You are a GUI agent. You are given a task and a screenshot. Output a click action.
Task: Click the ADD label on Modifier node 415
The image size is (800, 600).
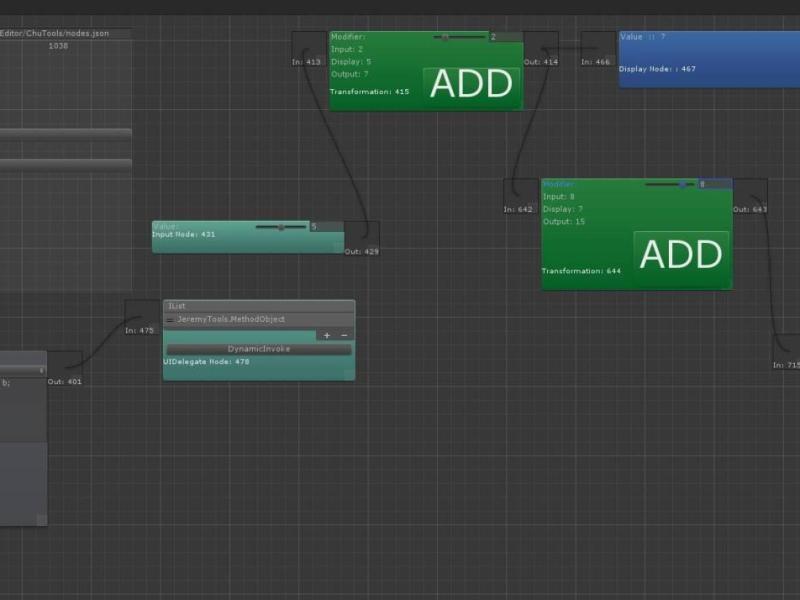pos(470,85)
